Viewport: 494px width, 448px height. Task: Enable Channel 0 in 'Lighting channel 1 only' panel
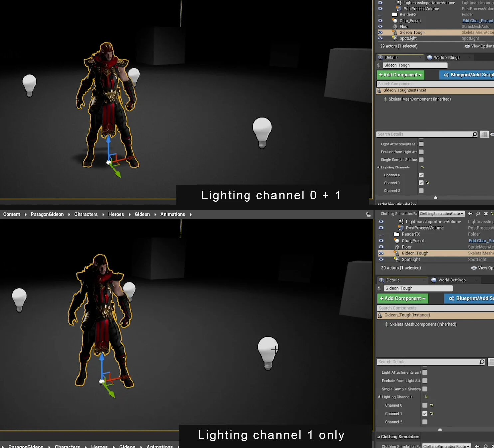click(425, 405)
